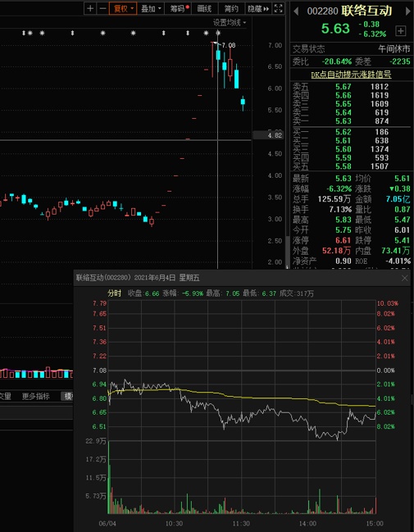Click the 均价 value 5.61
The width and height of the screenshot is (414, 532).
point(403,178)
